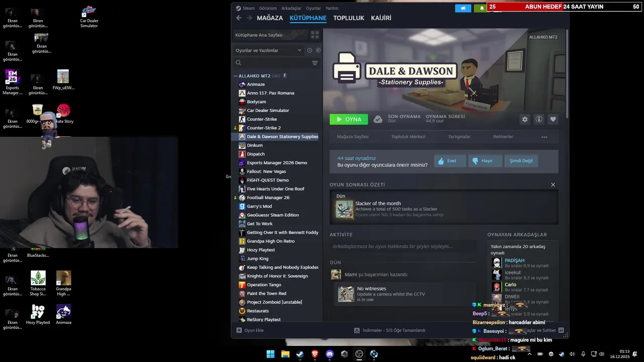Click the recent activity clock filter icon
Image resolution: width=644 pixels, height=362 pixels.
[309, 50]
